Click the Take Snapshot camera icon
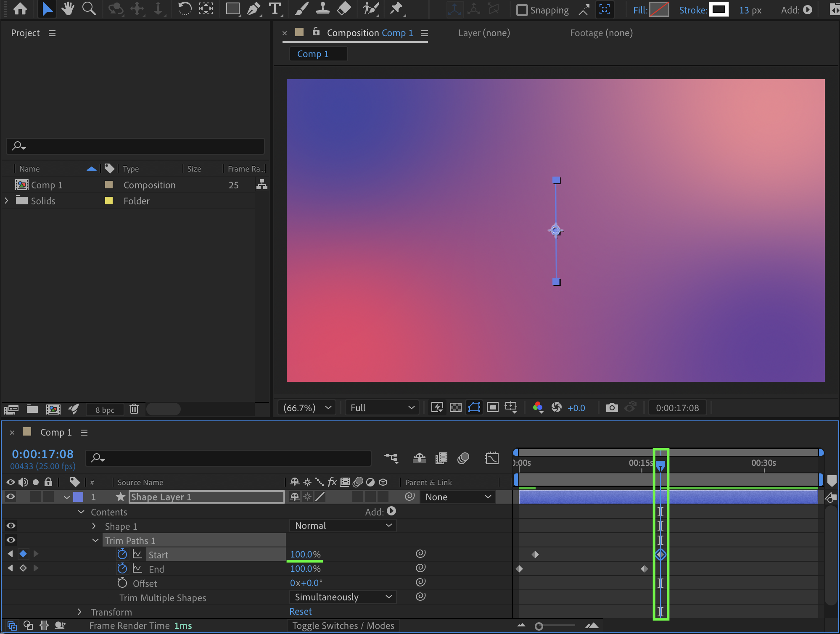This screenshot has height=634, width=840. pos(612,407)
